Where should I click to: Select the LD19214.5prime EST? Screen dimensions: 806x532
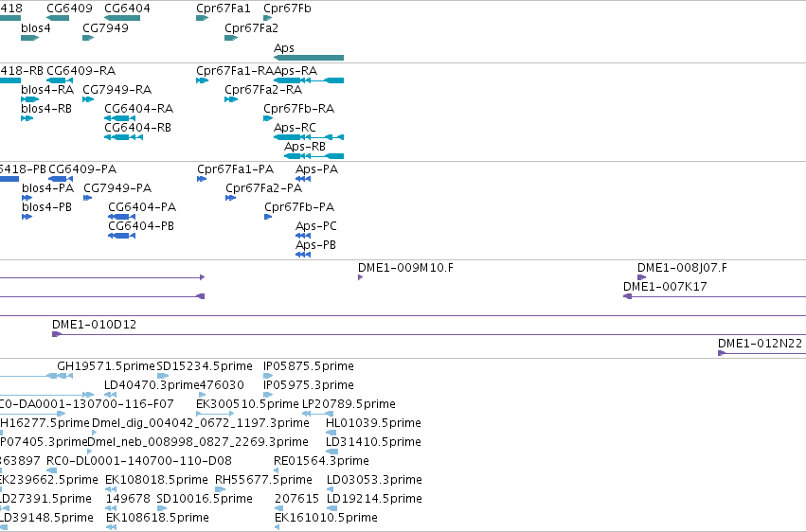332,509
